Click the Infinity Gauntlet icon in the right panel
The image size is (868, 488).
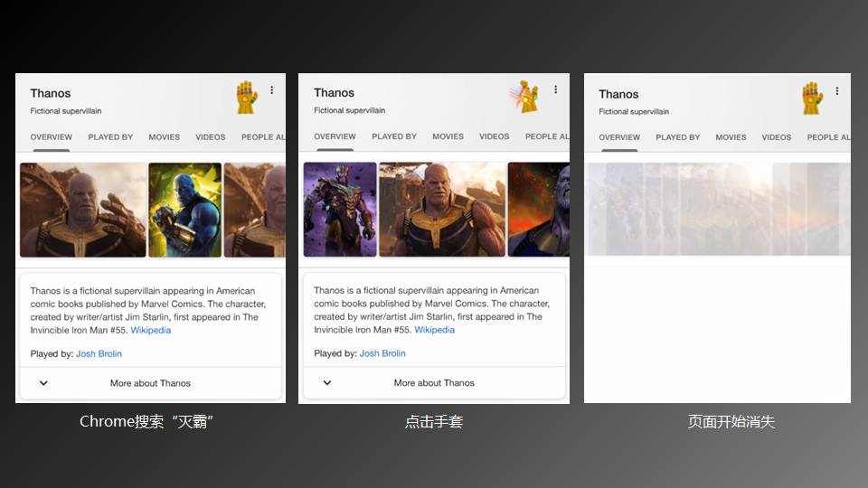click(x=812, y=99)
